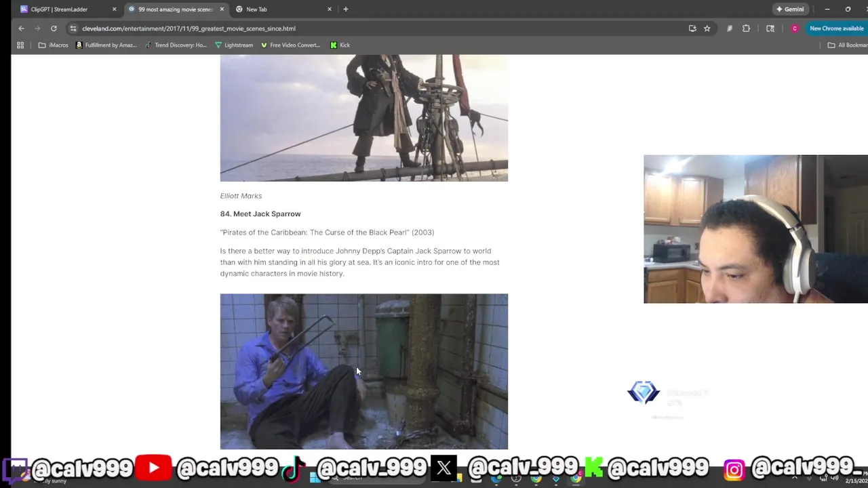Image resolution: width=868 pixels, height=488 pixels.
Task: Open the iMacros bookmark folder
Action: (x=54, y=45)
